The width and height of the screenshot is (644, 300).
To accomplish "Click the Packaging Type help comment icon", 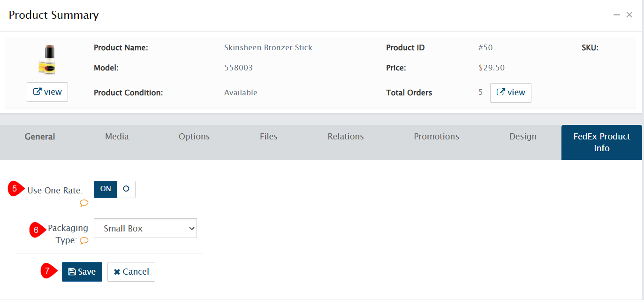I will (84, 241).
